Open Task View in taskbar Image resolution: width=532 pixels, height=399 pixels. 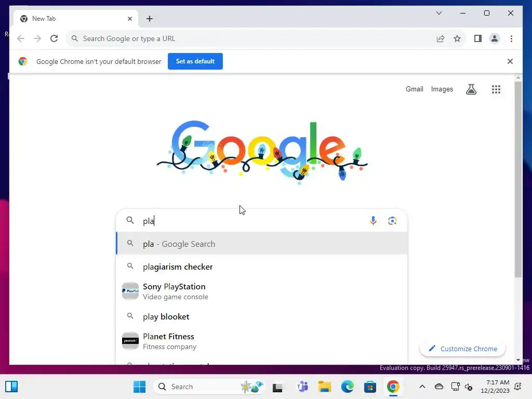277,387
